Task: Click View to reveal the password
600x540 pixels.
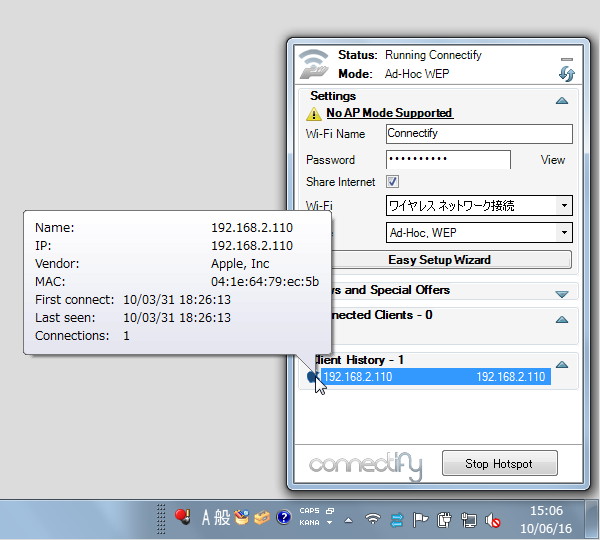Action: (553, 160)
